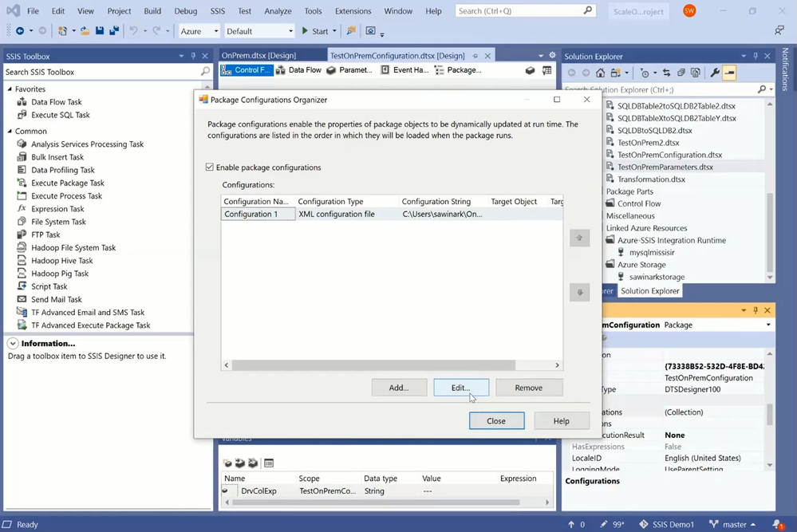
Task: Toggle Enable package configurations checkbox
Action: [209, 167]
